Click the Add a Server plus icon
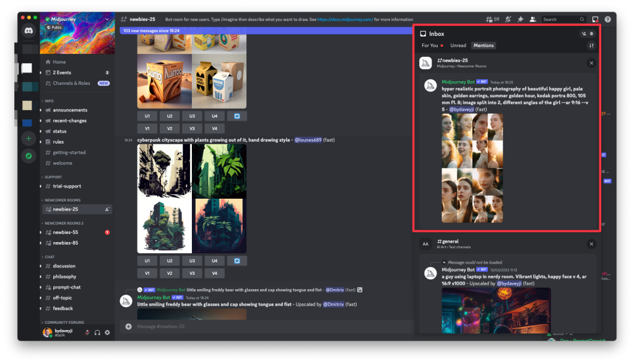This screenshot has height=364, width=634. (28, 139)
